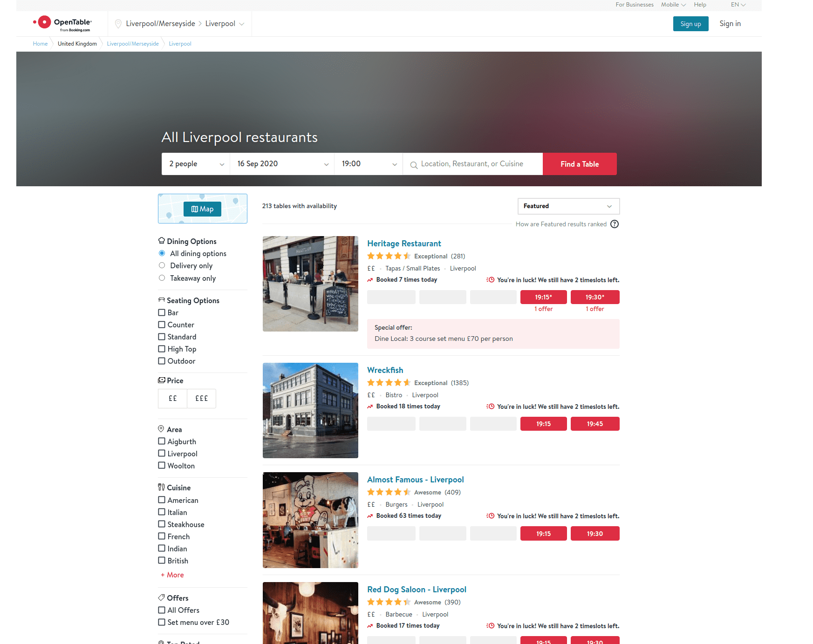Click the search magnifier icon
This screenshot has width=813, height=644.
414,165
